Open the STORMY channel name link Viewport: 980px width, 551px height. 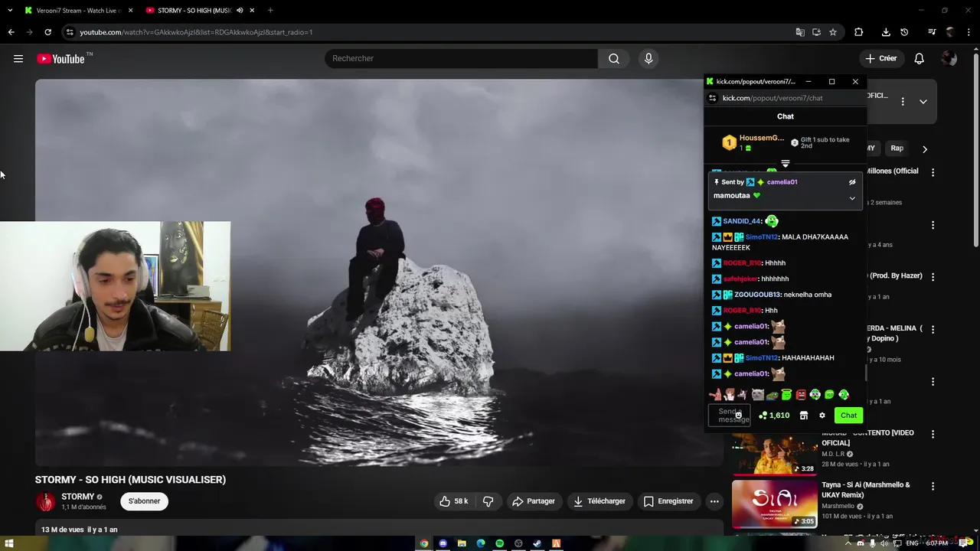tap(78, 497)
